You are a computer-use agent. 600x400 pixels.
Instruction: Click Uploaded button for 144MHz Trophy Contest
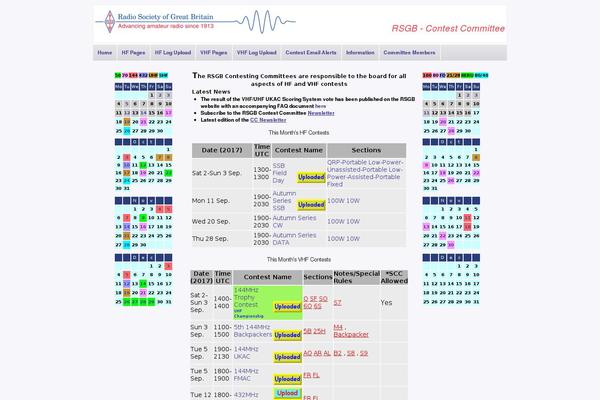287,307
